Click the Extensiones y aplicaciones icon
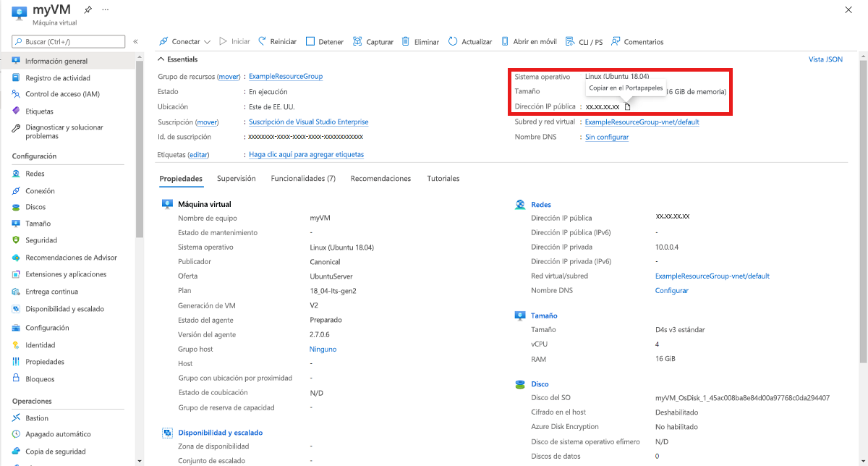Image resolution: width=868 pixels, height=466 pixels. click(16, 274)
